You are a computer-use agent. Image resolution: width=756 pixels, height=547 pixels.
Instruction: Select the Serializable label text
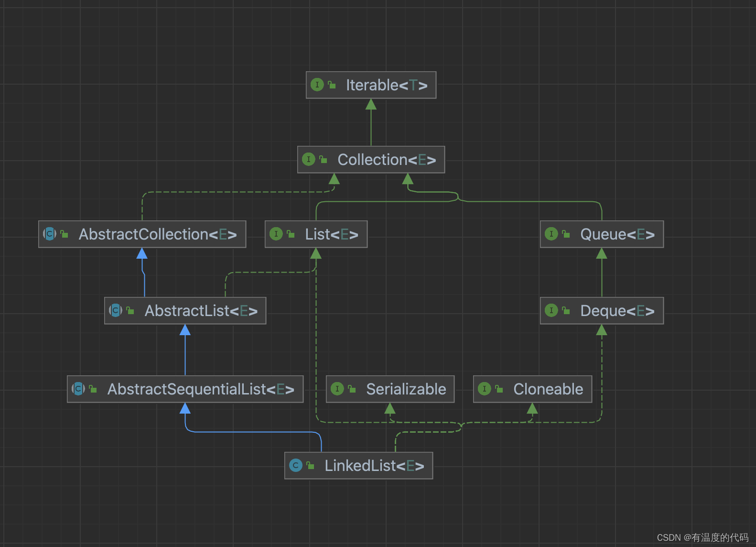(406, 389)
